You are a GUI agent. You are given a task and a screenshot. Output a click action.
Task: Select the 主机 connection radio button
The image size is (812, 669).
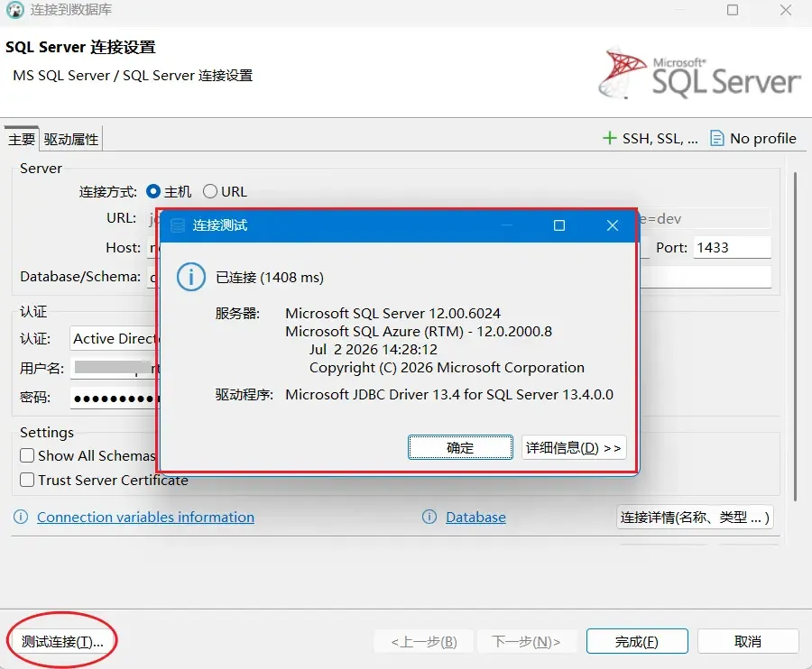coord(152,191)
